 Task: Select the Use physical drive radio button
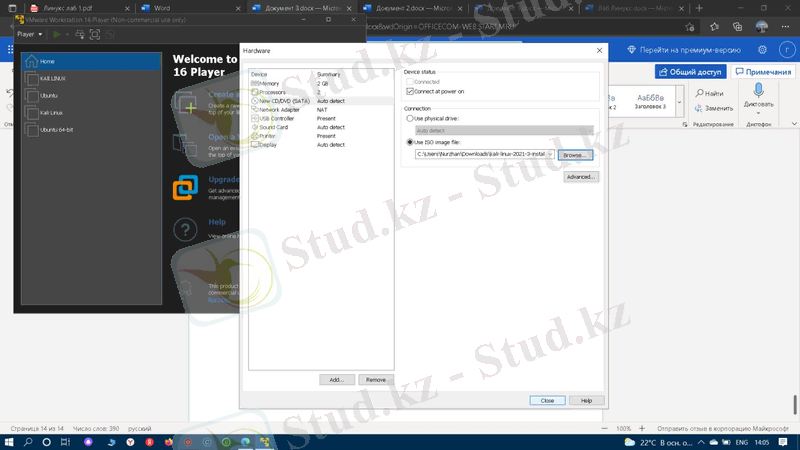pos(410,119)
